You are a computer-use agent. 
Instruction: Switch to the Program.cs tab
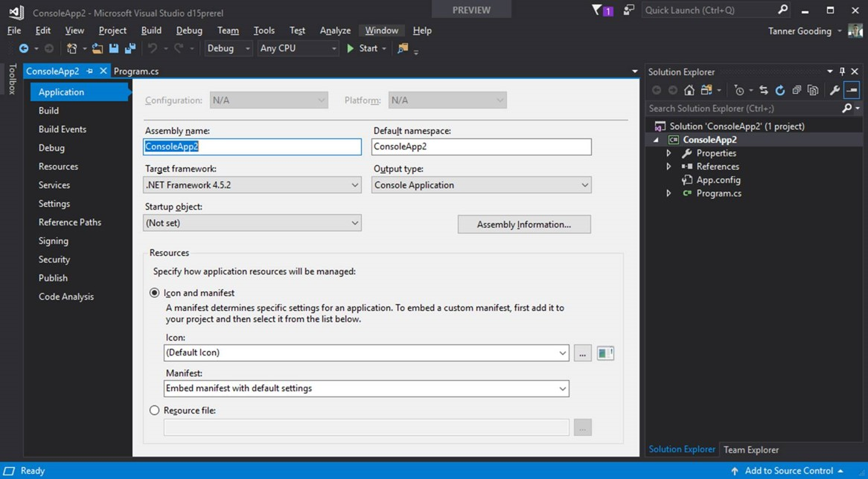137,71
